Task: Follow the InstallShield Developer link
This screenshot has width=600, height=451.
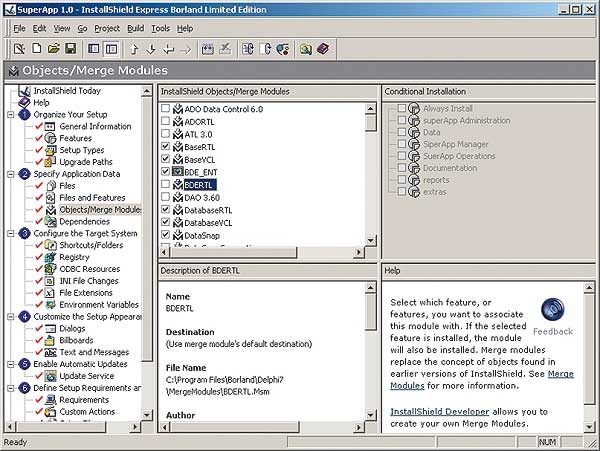Action: (x=440, y=412)
